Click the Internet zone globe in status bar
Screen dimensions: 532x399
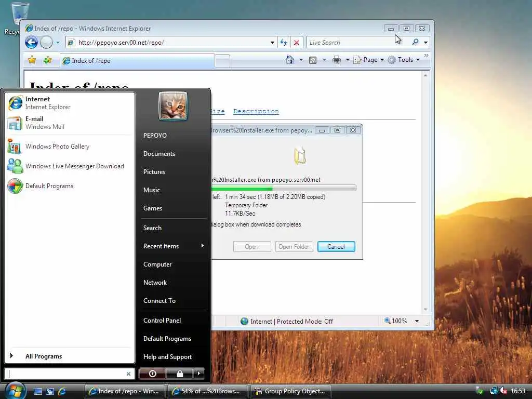(x=244, y=321)
